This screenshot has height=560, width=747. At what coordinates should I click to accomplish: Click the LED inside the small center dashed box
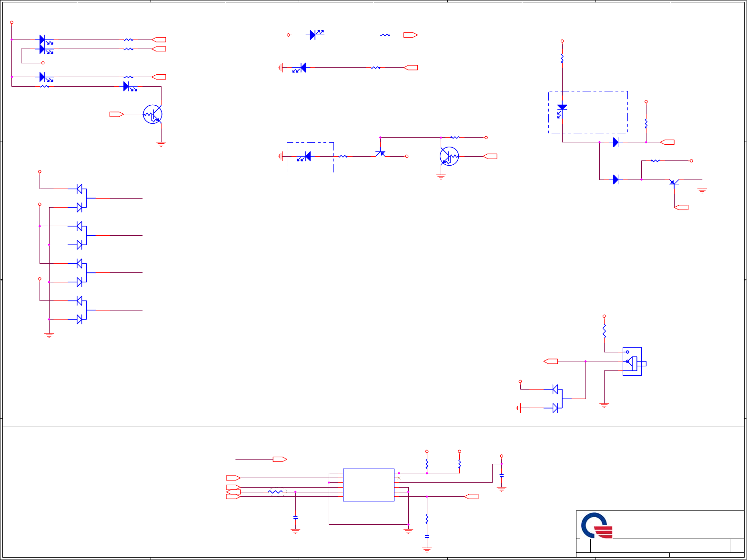click(x=303, y=156)
